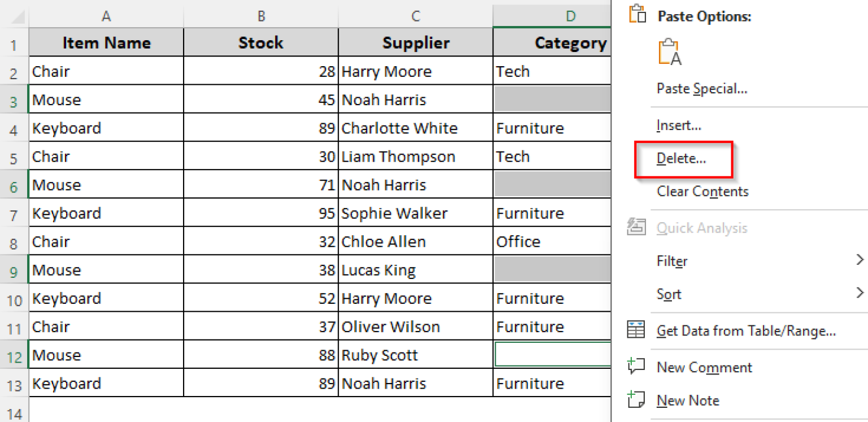Open the Paste Special dialog
This screenshot has width=868, height=422.
point(702,88)
